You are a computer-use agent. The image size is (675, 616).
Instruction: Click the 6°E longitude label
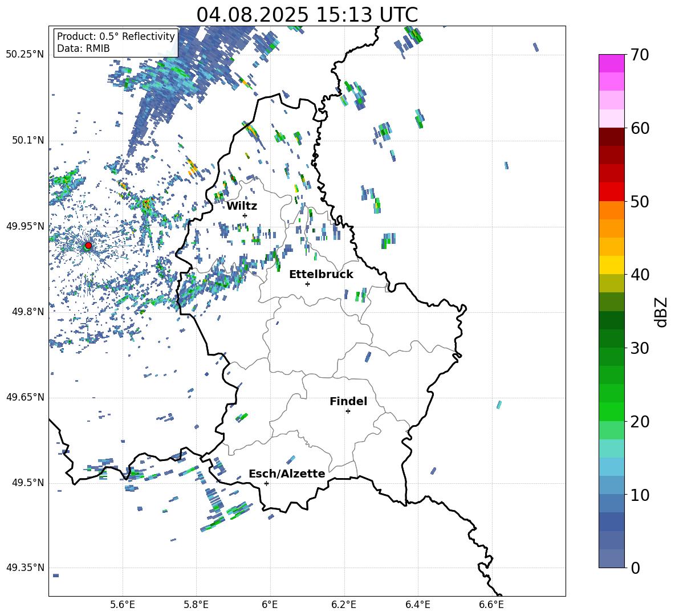270,605
